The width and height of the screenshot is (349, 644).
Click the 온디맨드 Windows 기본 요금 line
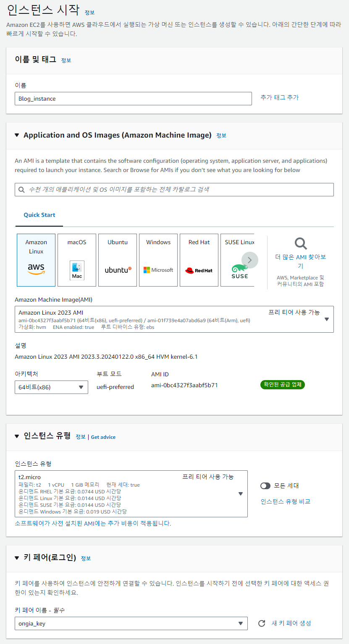coord(73,511)
